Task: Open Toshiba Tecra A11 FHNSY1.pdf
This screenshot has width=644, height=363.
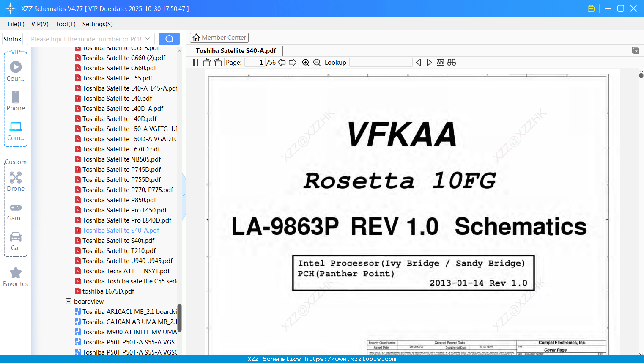Action: pyautogui.click(x=126, y=271)
